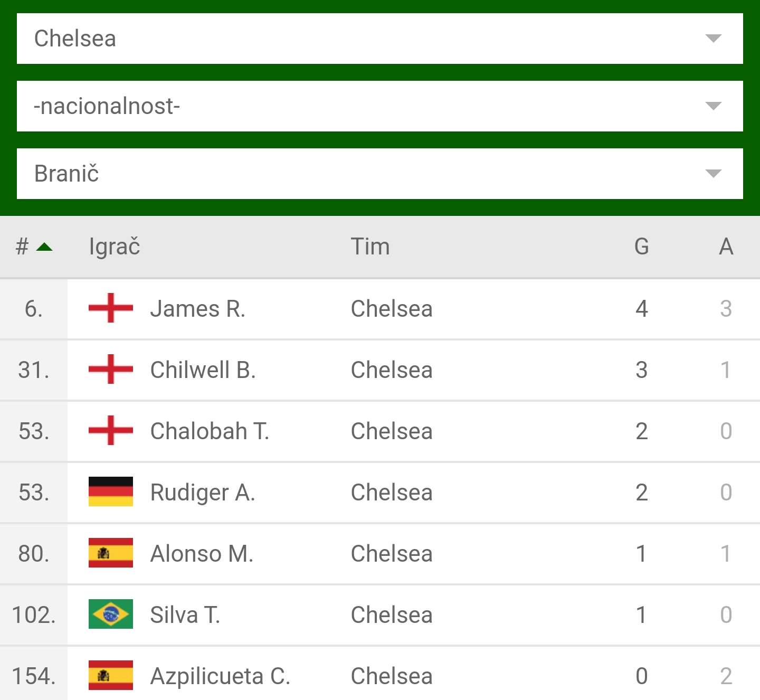Open player James R. profile
The height and width of the screenshot is (700, 760).
point(197,309)
